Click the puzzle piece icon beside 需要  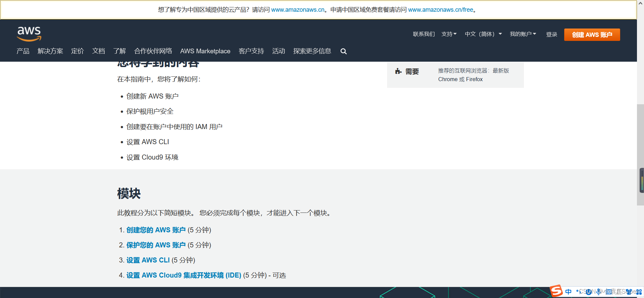pyautogui.click(x=398, y=71)
